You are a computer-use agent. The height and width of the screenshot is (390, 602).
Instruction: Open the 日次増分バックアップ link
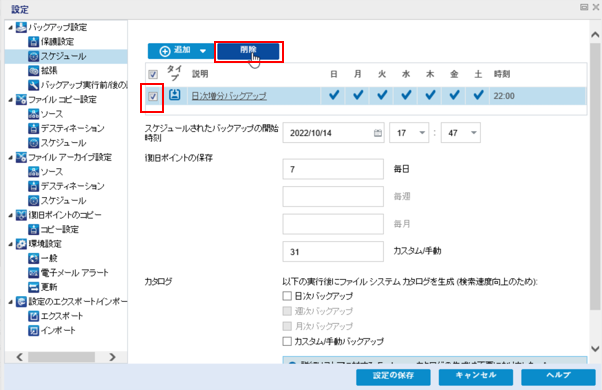coord(229,96)
